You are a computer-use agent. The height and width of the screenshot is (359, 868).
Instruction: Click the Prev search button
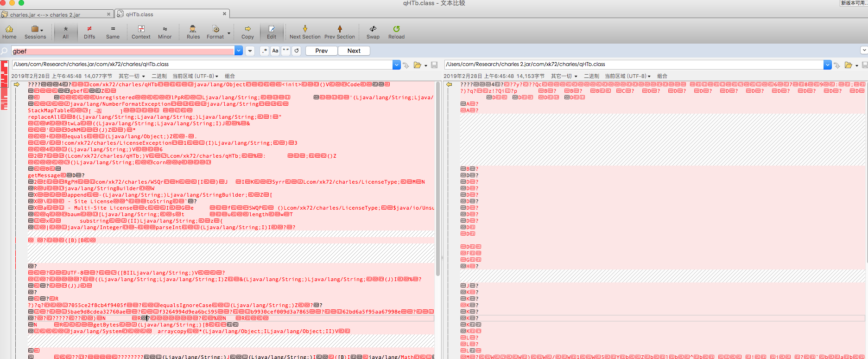[322, 51]
